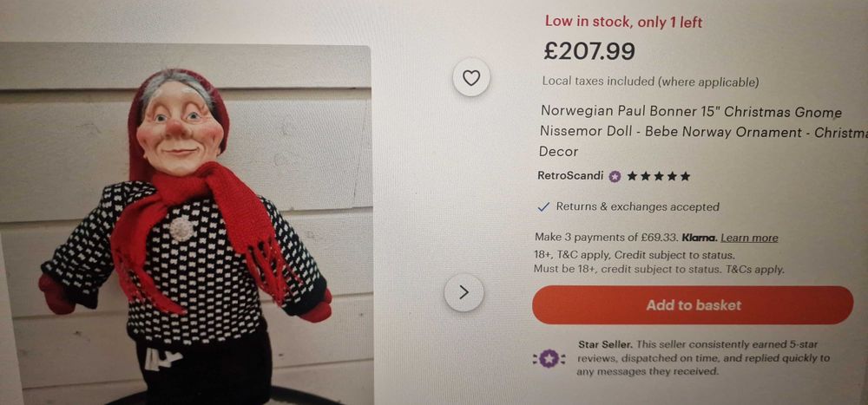
Task: Open the Klarna Learn more link
Action: 749,238
